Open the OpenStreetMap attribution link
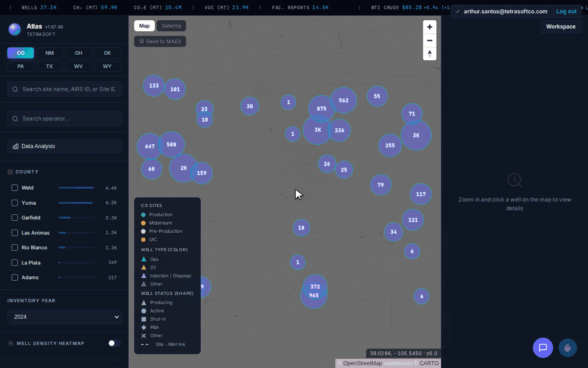The image size is (588, 368). coord(362,363)
